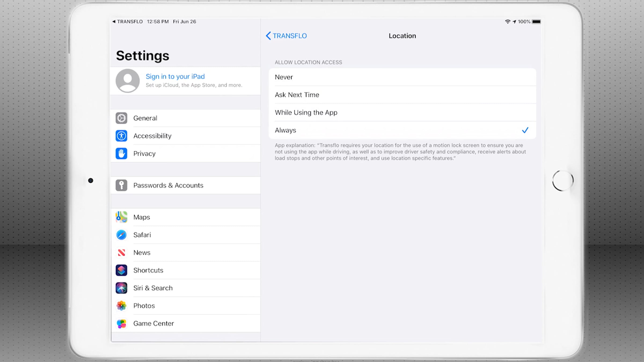Screen dimensions: 644x362
Task: Tap the Maps app icon
Action: pos(121,217)
